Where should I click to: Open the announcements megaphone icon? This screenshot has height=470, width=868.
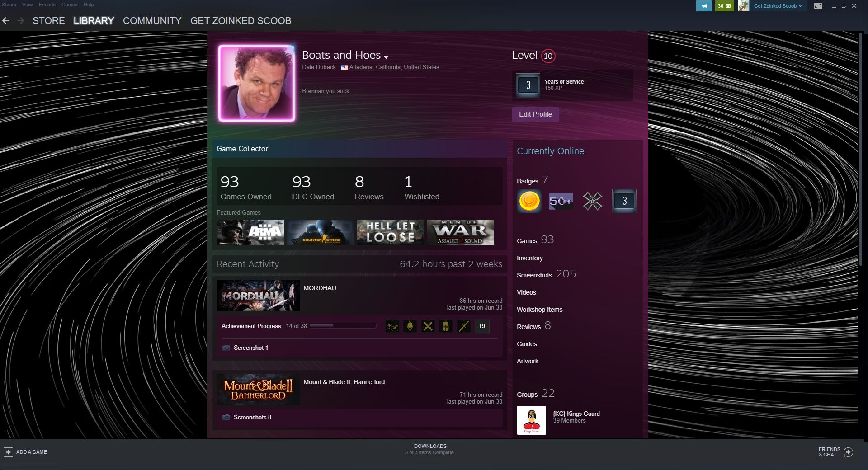(x=704, y=6)
